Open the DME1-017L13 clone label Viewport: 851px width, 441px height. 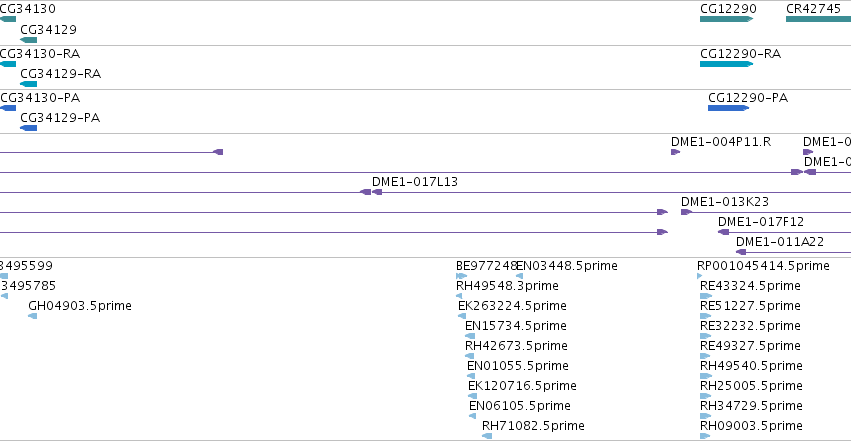[x=415, y=182]
